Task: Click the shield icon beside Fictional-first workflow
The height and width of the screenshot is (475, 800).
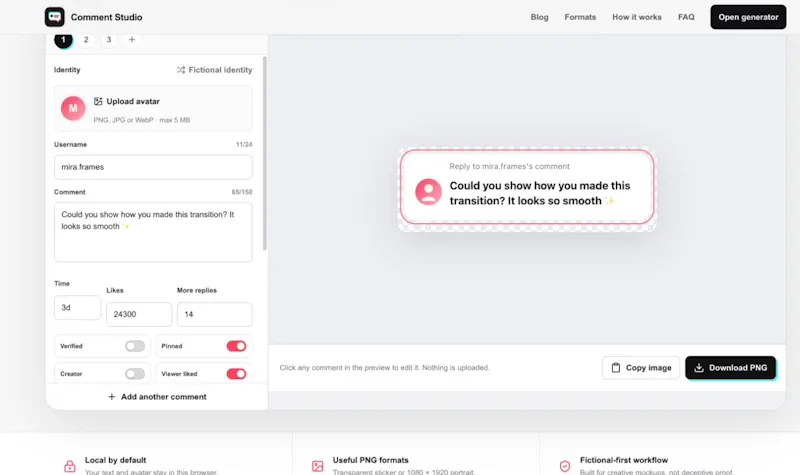Action: [x=565, y=466]
